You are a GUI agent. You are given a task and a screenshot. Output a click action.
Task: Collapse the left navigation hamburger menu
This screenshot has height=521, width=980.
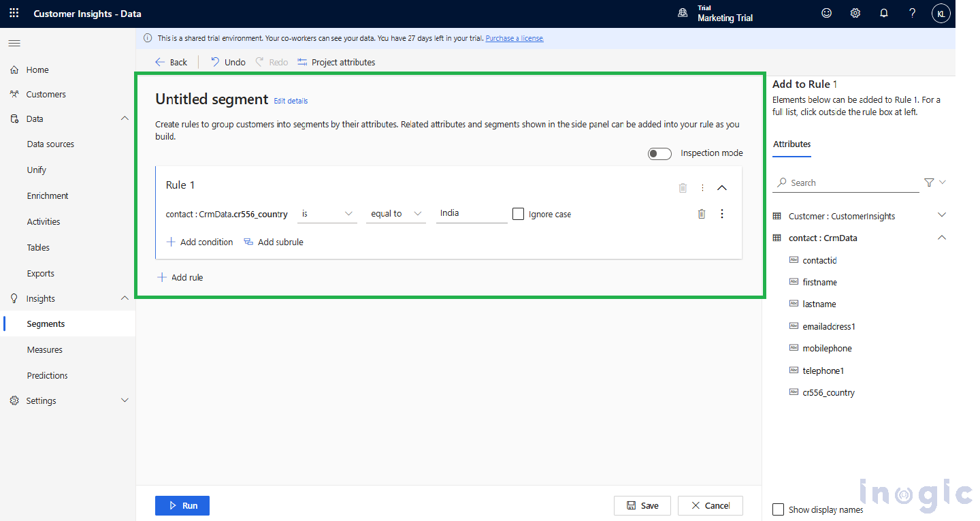[x=14, y=44]
